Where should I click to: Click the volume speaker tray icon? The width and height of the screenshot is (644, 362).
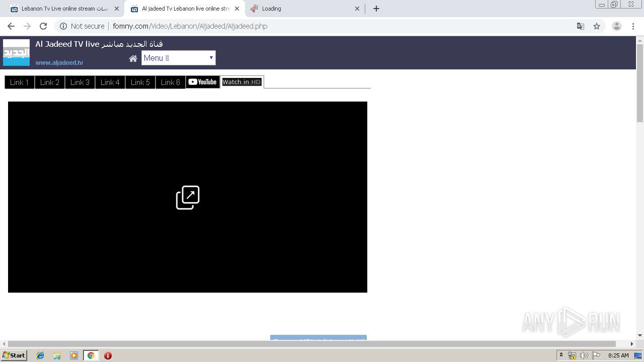pos(584,355)
